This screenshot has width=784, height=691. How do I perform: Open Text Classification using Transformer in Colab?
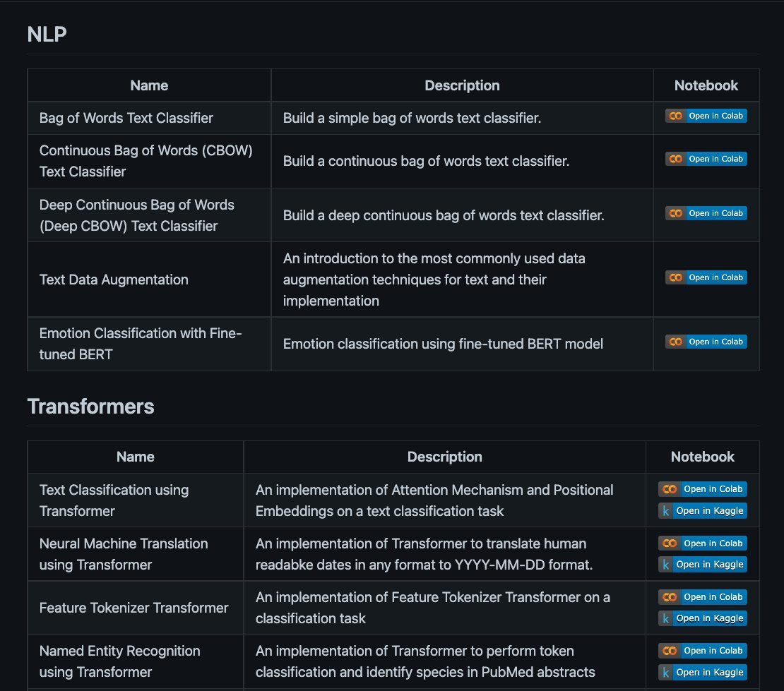point(703,488)
